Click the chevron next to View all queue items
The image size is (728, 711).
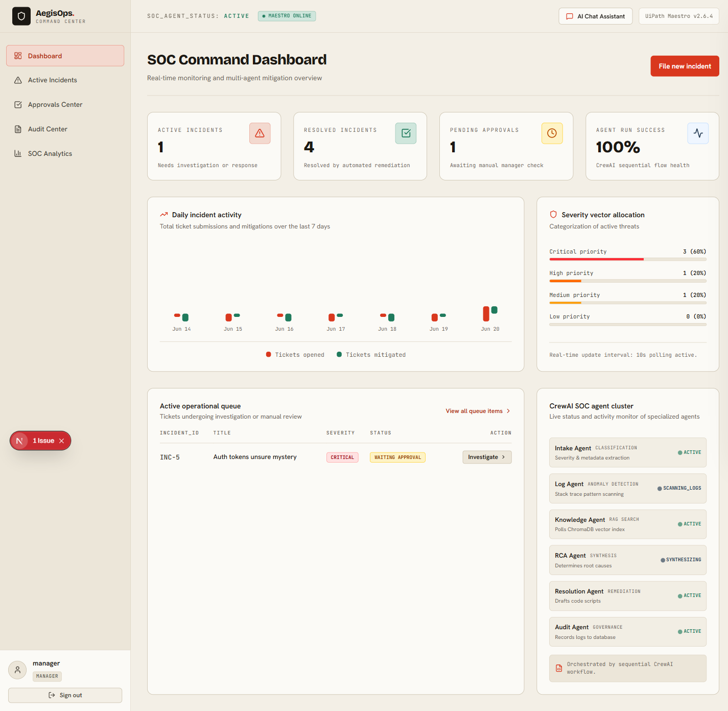pyautogui.click(x=508, y=411)
